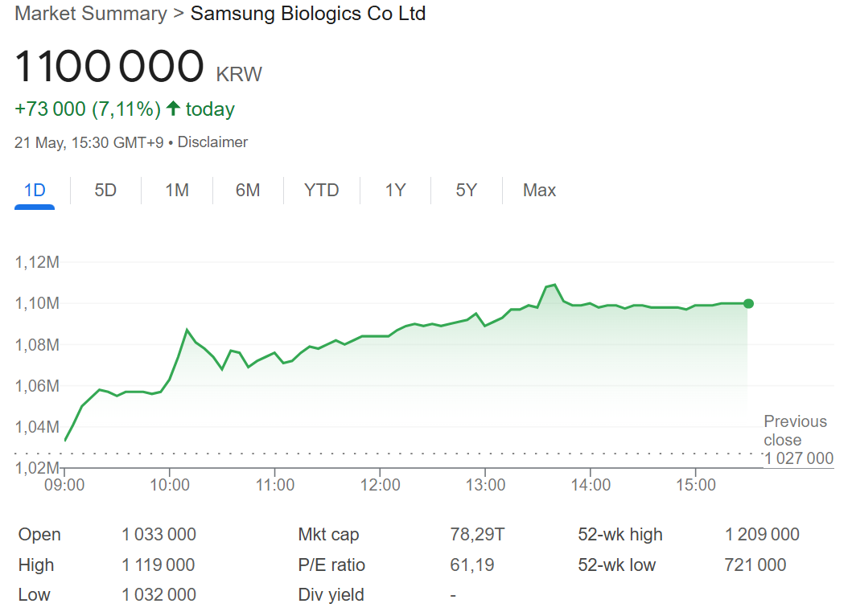The image size is (852, 616).
Task: Click the 52-wk low label
Action: pyautogui.click(x=617, y=565)
